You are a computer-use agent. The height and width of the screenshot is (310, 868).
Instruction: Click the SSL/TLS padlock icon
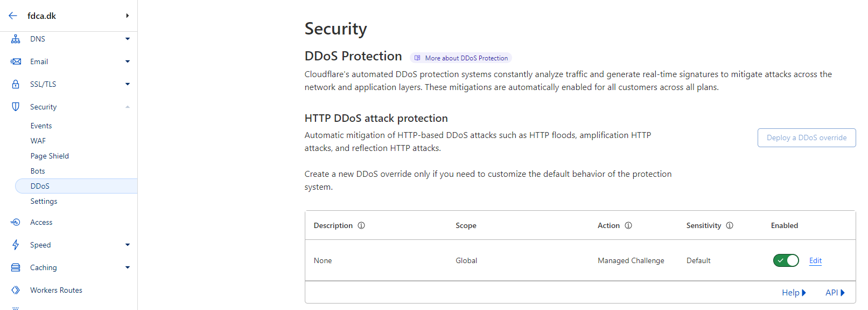click(16, 84)
